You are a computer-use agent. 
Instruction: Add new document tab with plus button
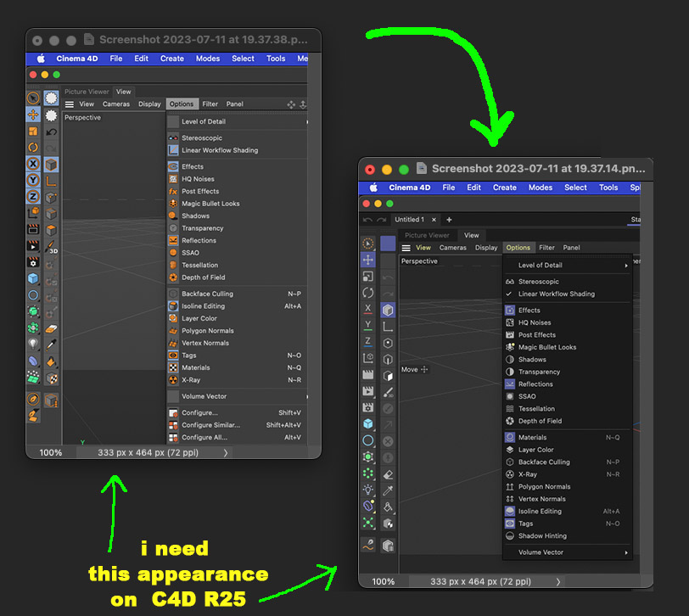pyautogui.click(x=449, y=220)
